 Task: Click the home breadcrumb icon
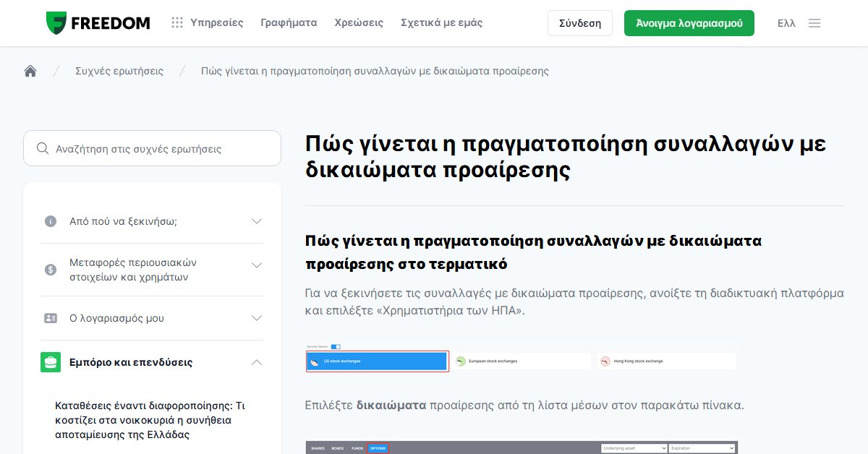click(30, 71)
